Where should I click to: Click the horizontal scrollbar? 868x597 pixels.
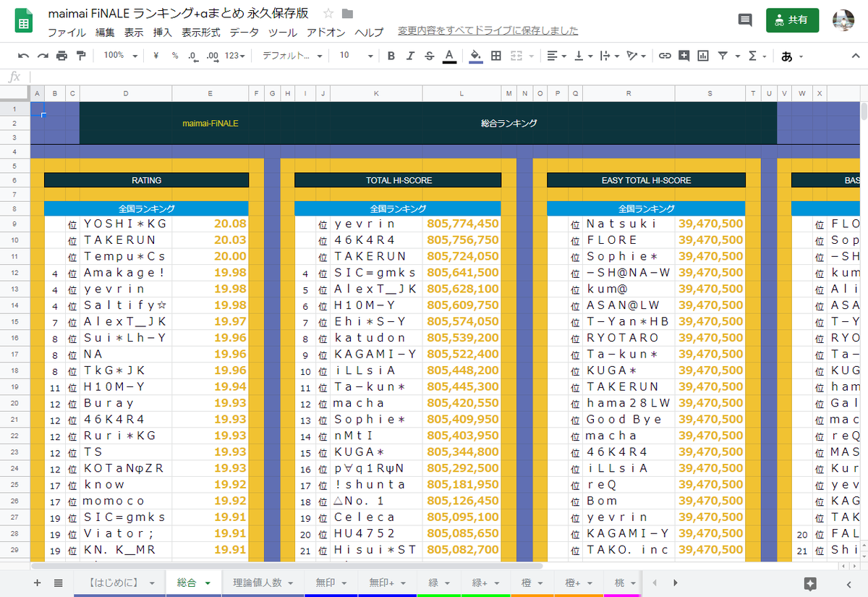click(286, 565)
